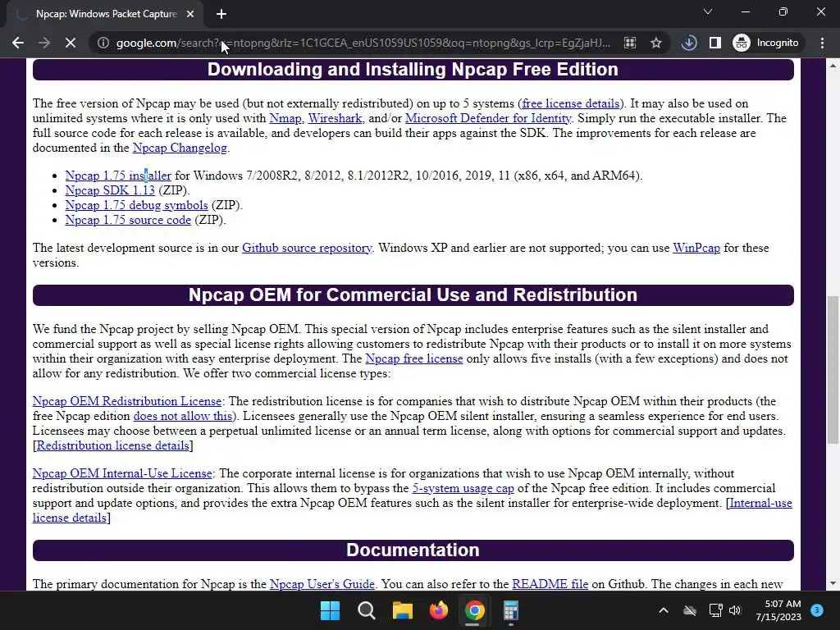Open Internal-use license details link
The image size is (840, 630).
(760, 503)
